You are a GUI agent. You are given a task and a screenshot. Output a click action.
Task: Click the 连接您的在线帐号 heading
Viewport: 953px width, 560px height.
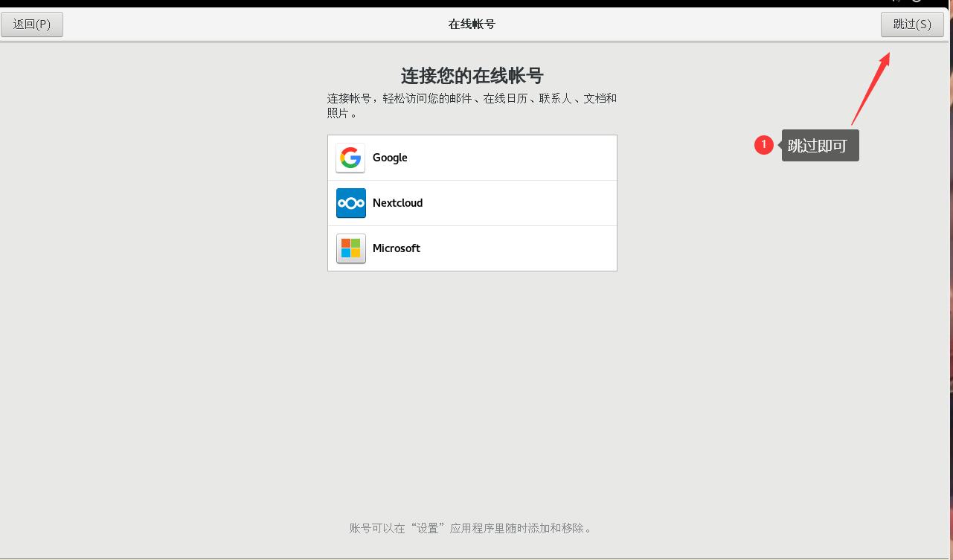(472, 76)
